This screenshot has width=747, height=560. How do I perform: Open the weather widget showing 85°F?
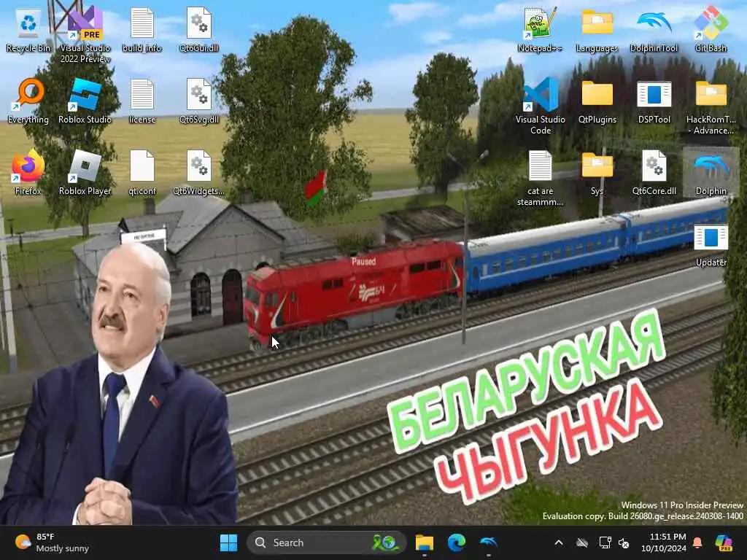pos(53,542)
